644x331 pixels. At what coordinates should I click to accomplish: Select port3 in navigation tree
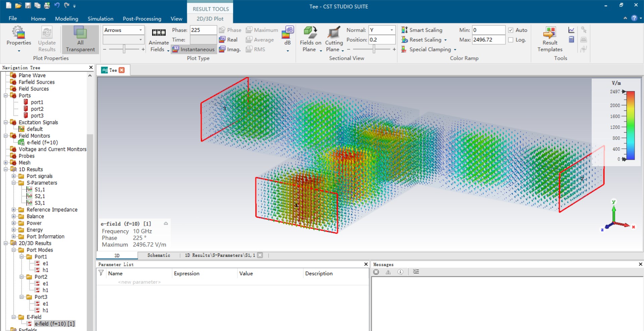tap(37, 116)
